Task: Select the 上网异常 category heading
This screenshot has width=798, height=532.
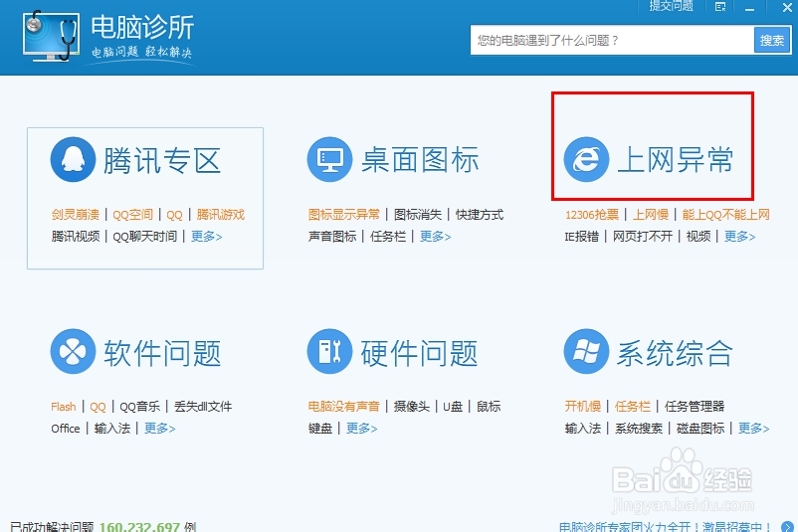Action: coord(676,160)
